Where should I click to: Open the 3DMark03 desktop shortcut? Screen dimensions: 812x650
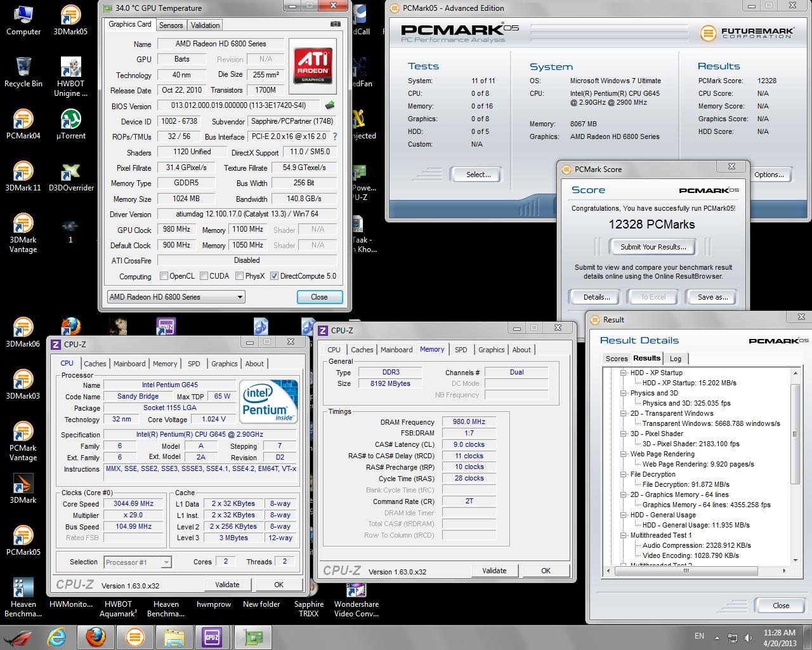tap(23, 384)
